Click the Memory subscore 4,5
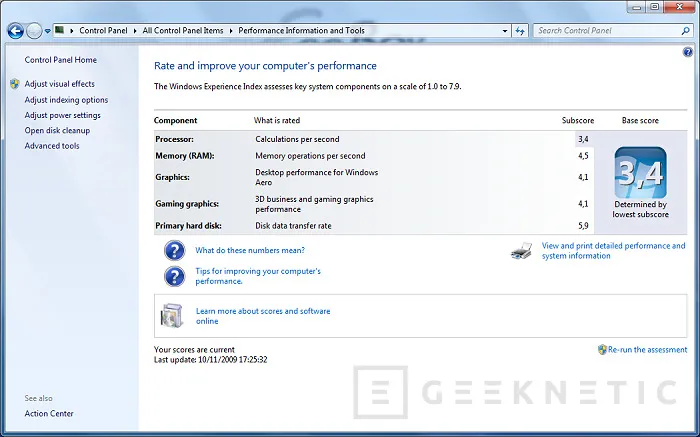Viewport: 700px width, 437px height. pos(583,156)
